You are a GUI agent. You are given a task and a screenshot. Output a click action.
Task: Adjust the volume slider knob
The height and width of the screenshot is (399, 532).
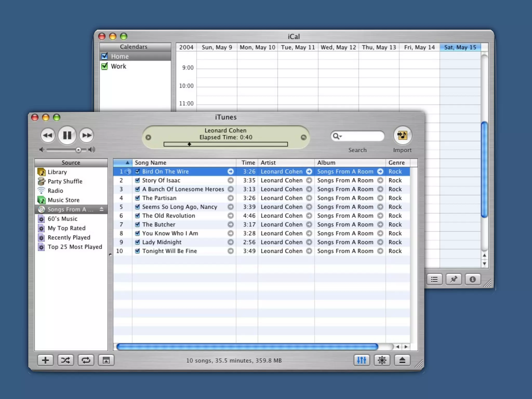(78, 150)
